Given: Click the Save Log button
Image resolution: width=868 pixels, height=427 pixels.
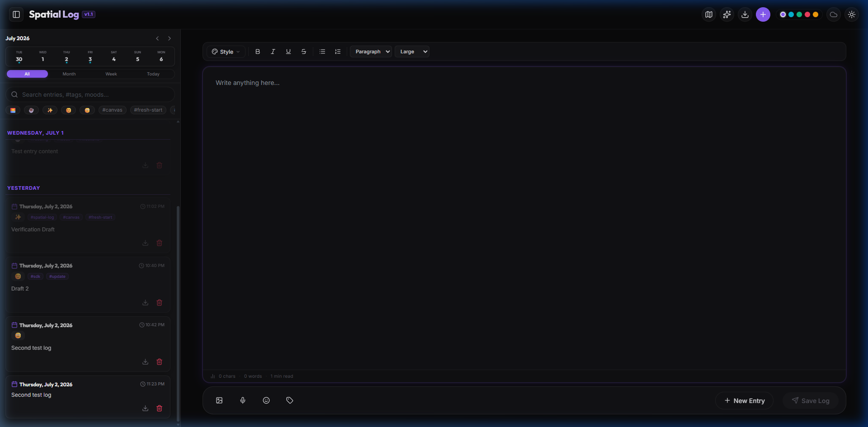Looking at the screenshot, I should 811,401.
